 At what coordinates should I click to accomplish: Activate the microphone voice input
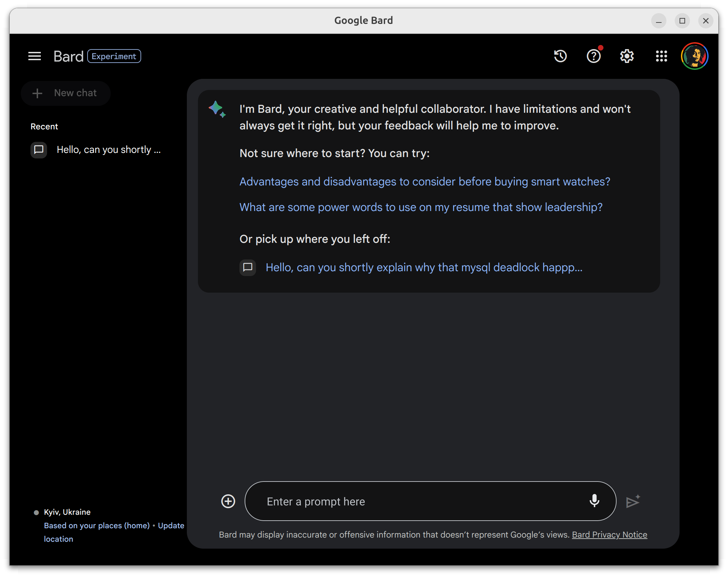(x=594, y=501)
